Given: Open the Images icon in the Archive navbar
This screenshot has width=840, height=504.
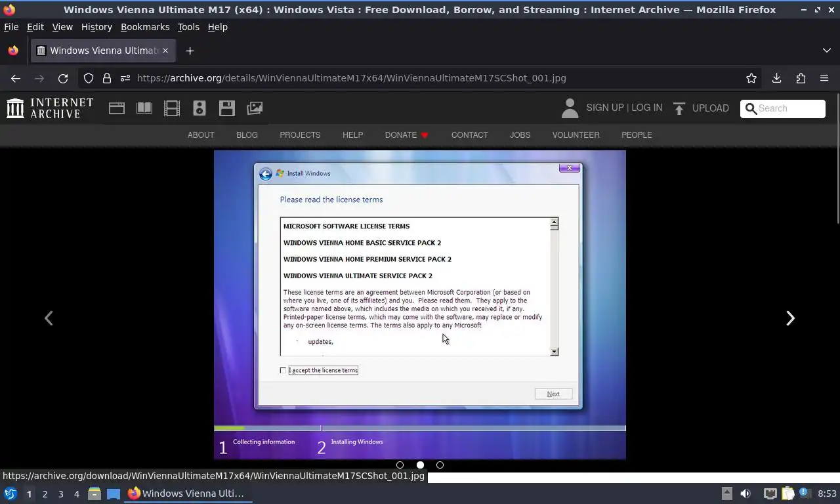Looking at the screenshot, I should (x=255, y=108).
